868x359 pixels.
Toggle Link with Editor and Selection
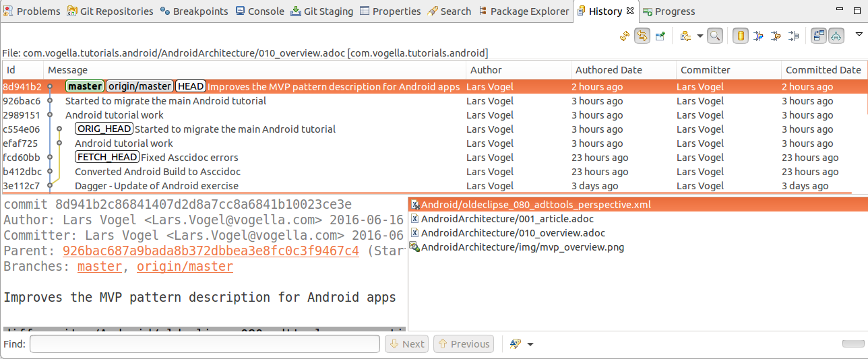click(642, 36)
